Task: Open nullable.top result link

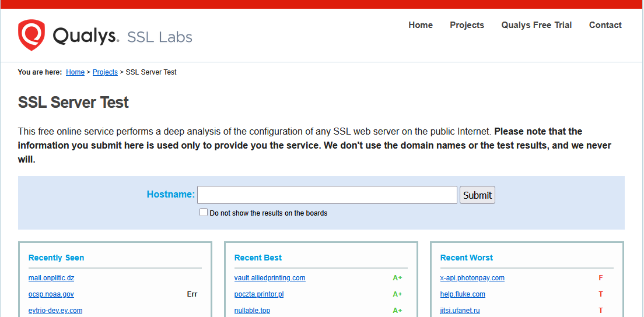Action: (252, 311)
